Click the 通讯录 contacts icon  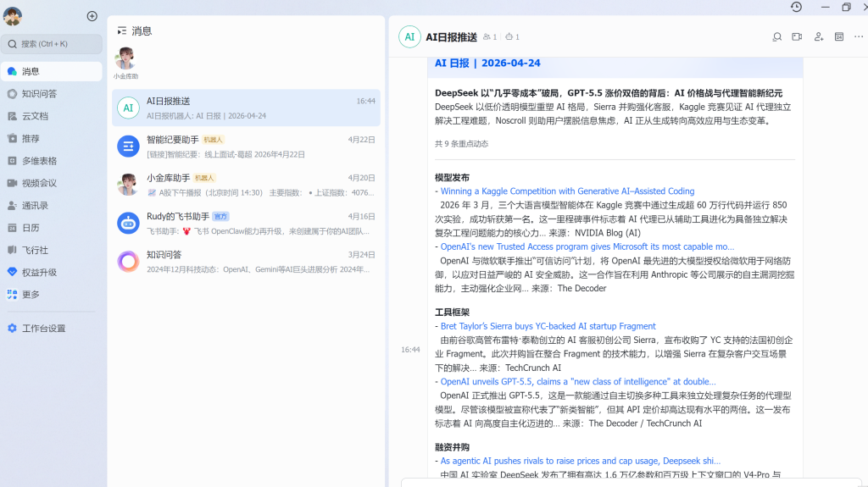point(12,205)
